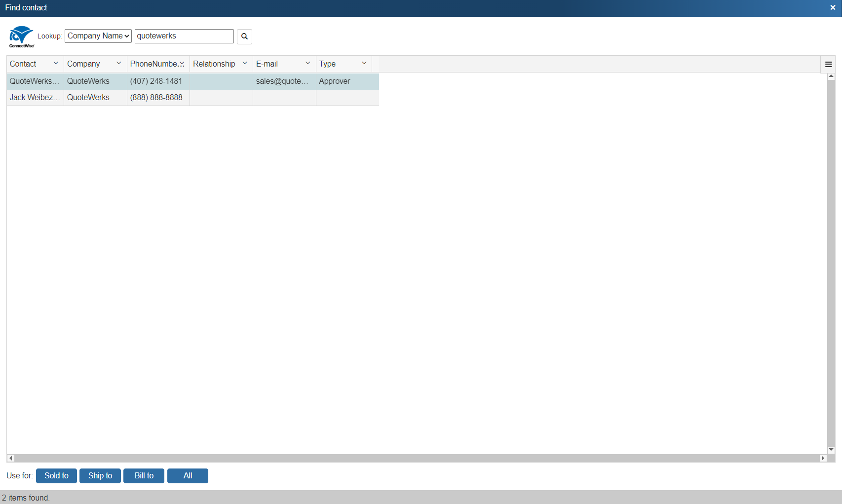This screenshot has width=842, height=504.
Task: Click the vertical scrollbar up arrow
Action: (831, 76)
